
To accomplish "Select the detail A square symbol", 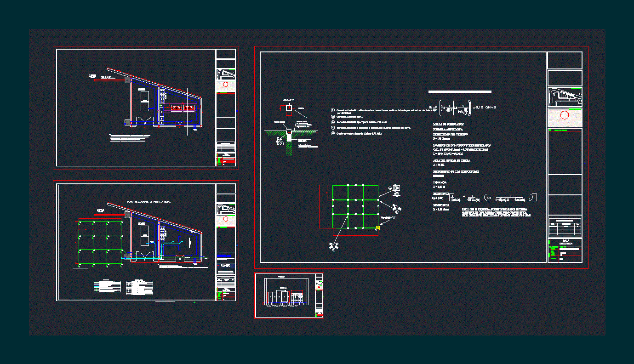I will (288, 108).
